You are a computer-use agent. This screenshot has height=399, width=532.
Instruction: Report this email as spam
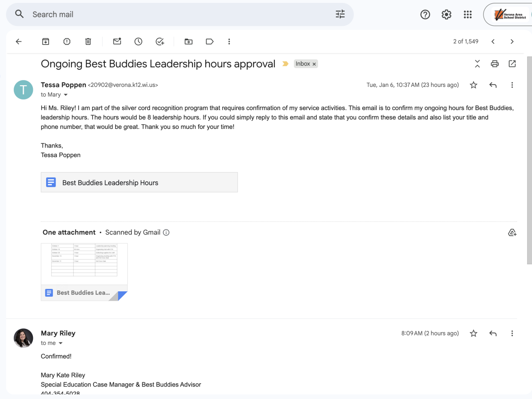point(67,42)
